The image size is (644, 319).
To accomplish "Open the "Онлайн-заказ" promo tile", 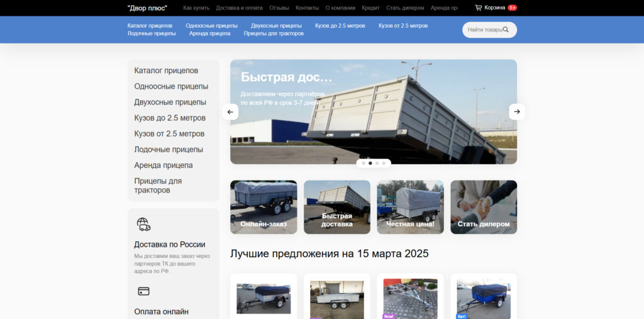I will tap(264, 207).
